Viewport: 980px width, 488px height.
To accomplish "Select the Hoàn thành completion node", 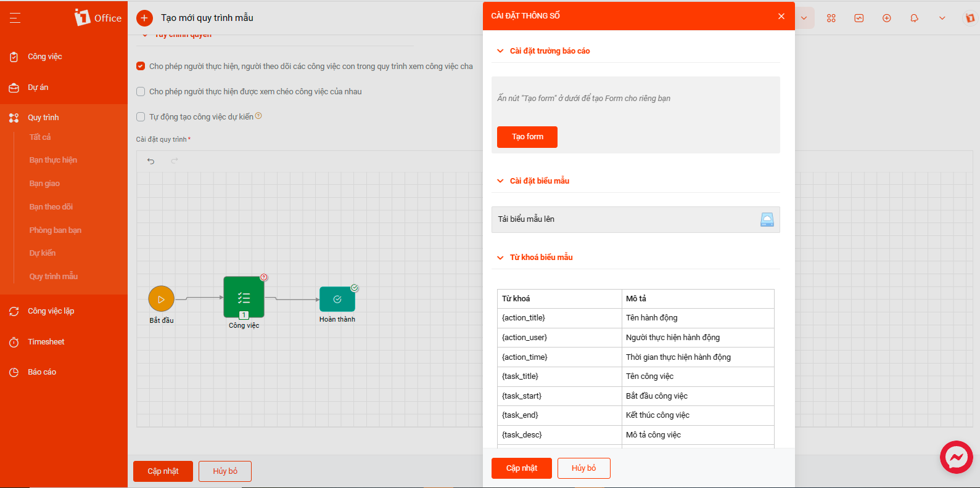I will coord(337,299).
